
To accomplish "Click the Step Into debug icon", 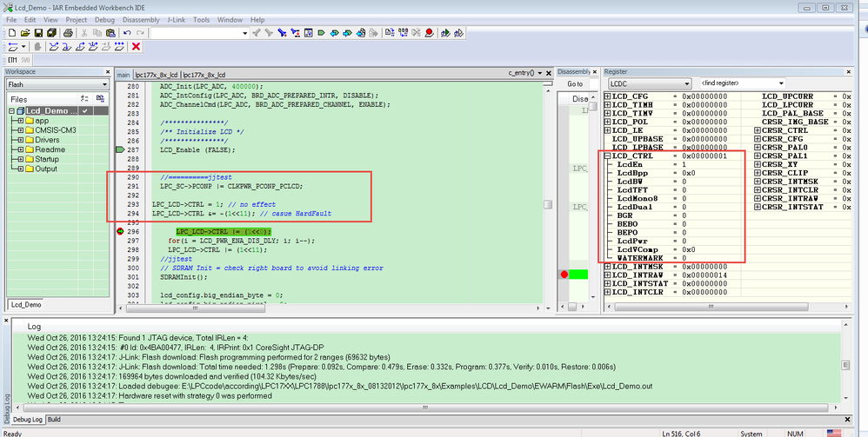I will click(x=66, y=46).
